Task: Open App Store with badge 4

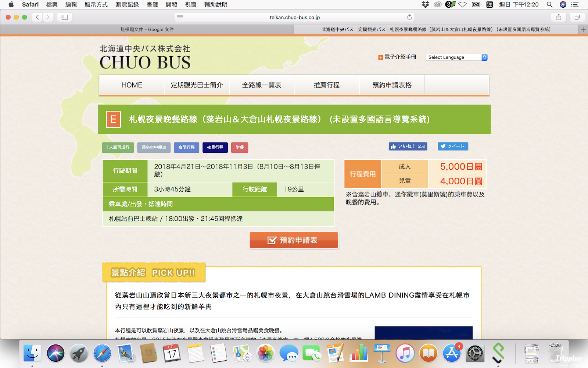Action: point(452,353)
